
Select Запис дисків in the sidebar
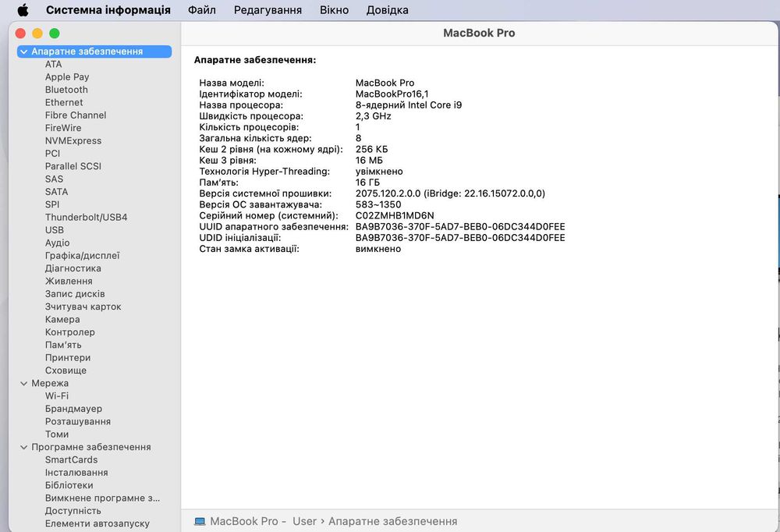pyautogui.click(x=75, y=293)
